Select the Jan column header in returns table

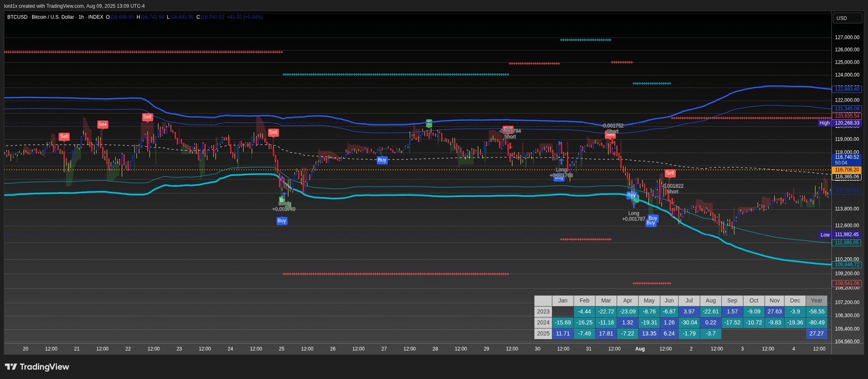[563, 301]
